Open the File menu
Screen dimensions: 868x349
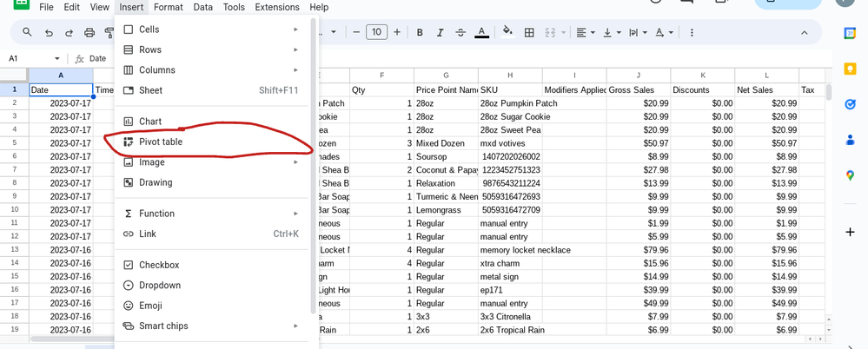(x=47, y=7)
